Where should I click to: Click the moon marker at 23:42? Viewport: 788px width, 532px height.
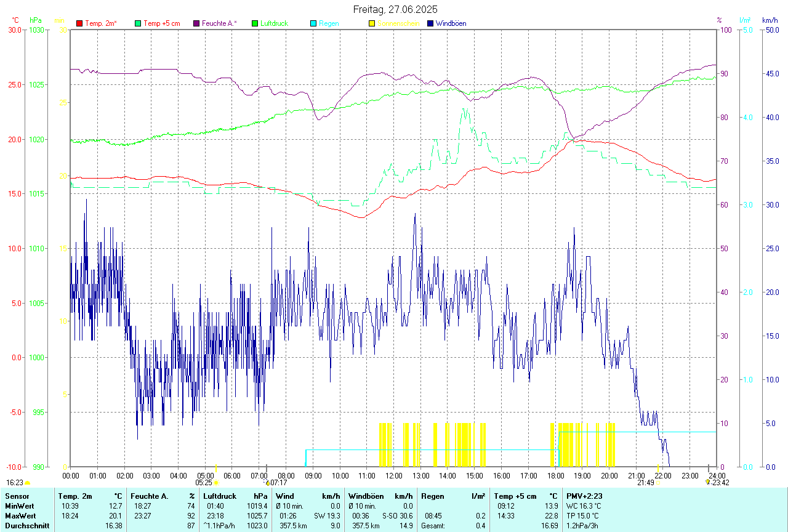point(707,483)
